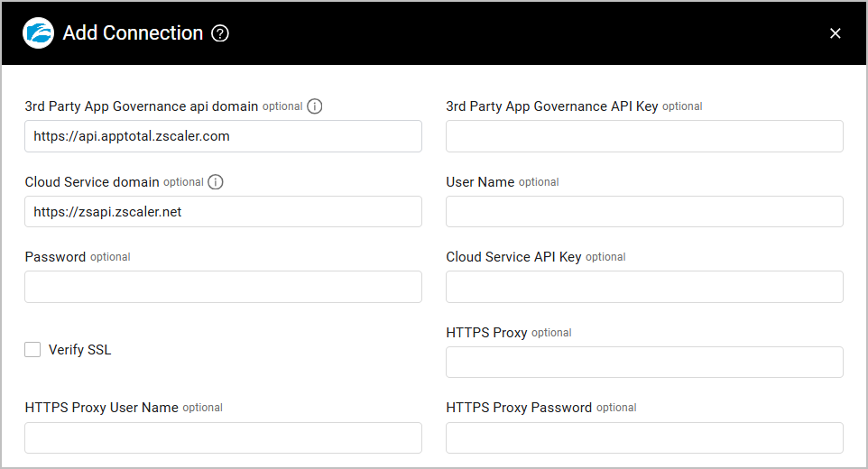Click the Add Connection title text
The image size is (868, 469).
click(133, 33)
